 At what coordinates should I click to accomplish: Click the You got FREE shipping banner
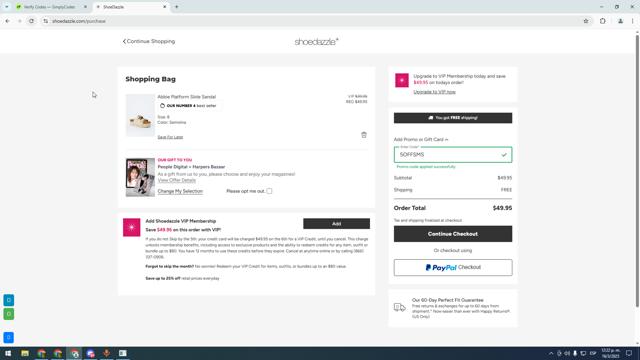click(453, 118)
